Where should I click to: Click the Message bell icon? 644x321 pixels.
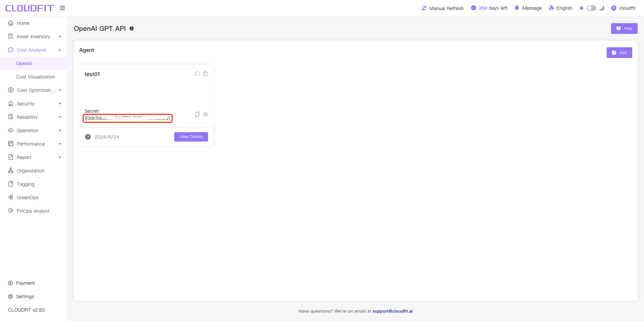pos(517,8)
